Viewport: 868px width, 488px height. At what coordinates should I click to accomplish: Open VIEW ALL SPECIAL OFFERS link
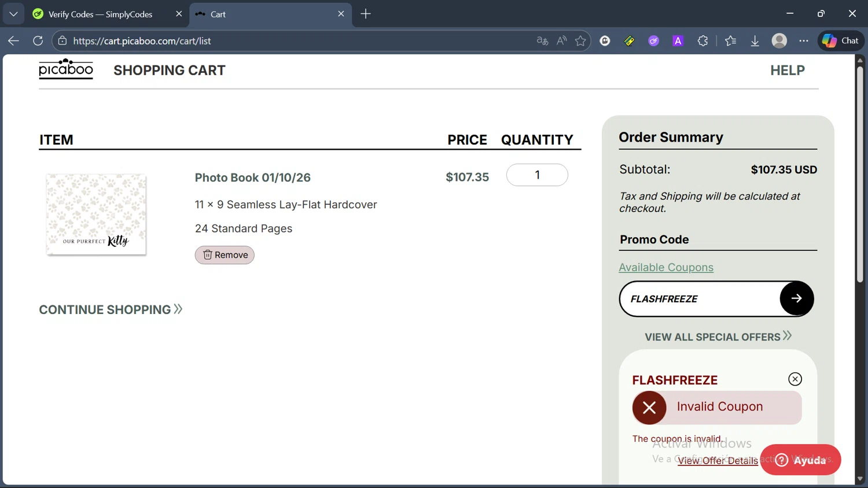pyautogui.click(x=718, y=337)
